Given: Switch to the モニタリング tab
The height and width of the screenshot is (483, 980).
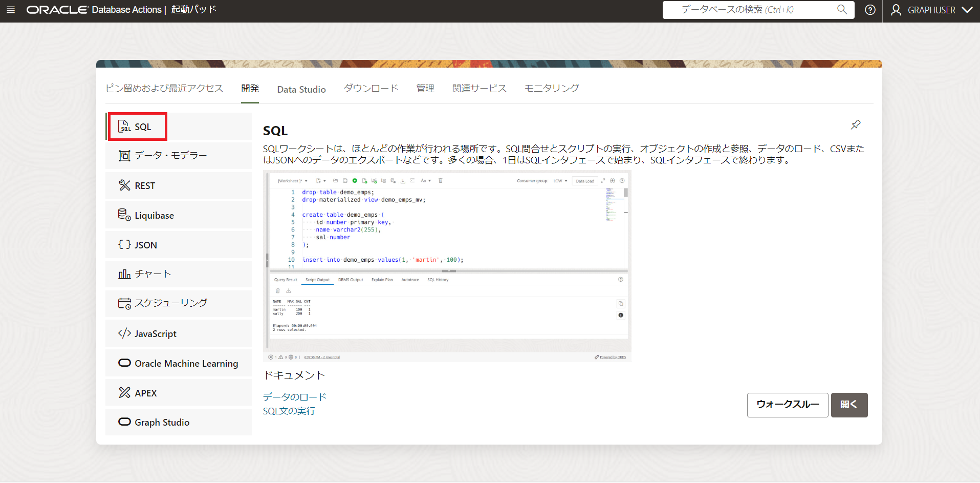Looking at the screenshot, I should [551, 88].
